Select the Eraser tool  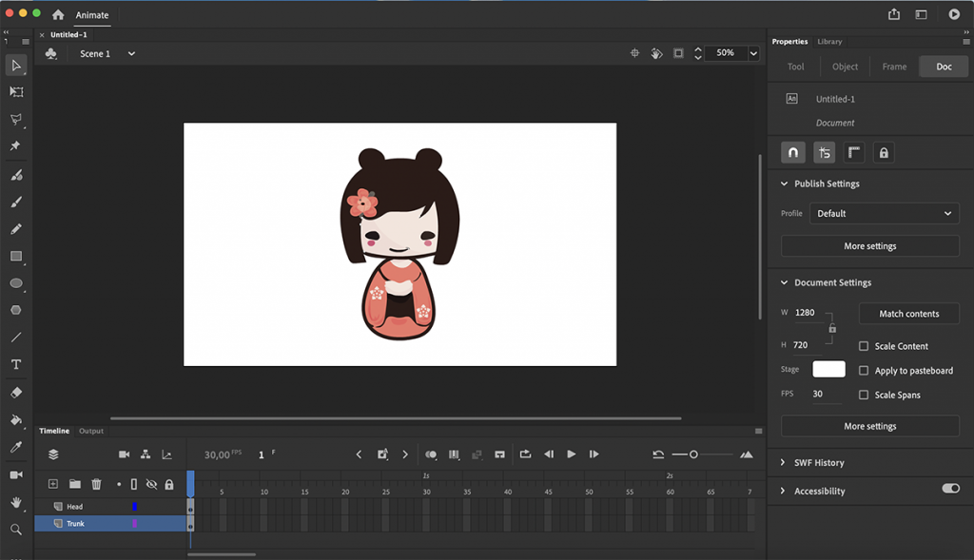pyautogui.click(x=16, y=392)
